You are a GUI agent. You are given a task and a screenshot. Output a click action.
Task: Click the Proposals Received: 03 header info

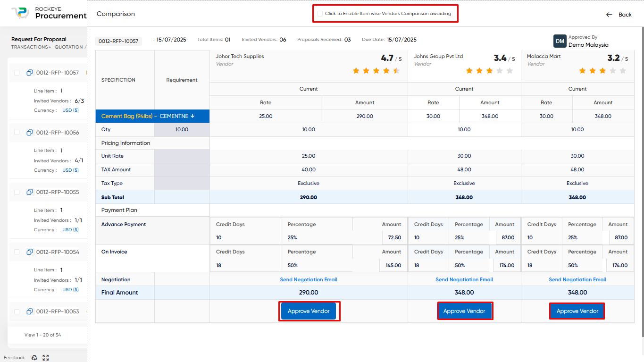(324, 40)
